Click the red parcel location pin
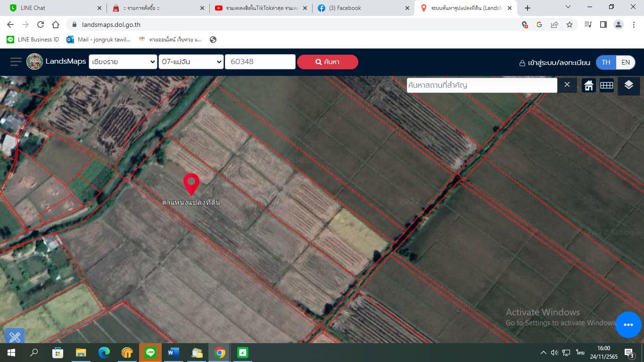Image resolution: width=644 pixels, height=362 pixels. (x=191, y=184)
